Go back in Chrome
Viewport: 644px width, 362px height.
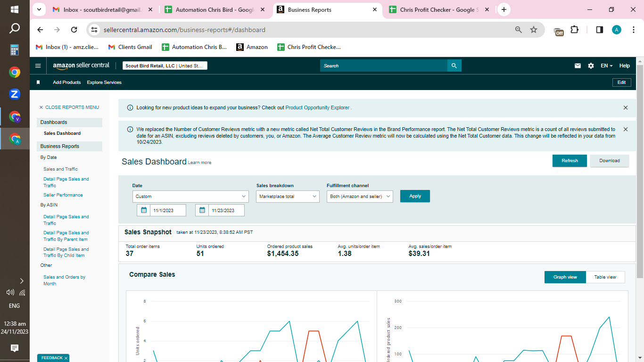[40, 30]
